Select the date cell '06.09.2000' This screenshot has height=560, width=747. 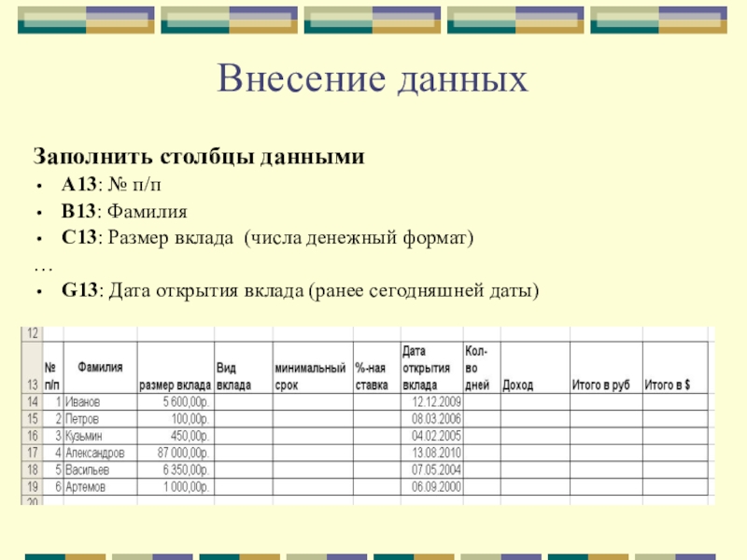tap(432, 486)
